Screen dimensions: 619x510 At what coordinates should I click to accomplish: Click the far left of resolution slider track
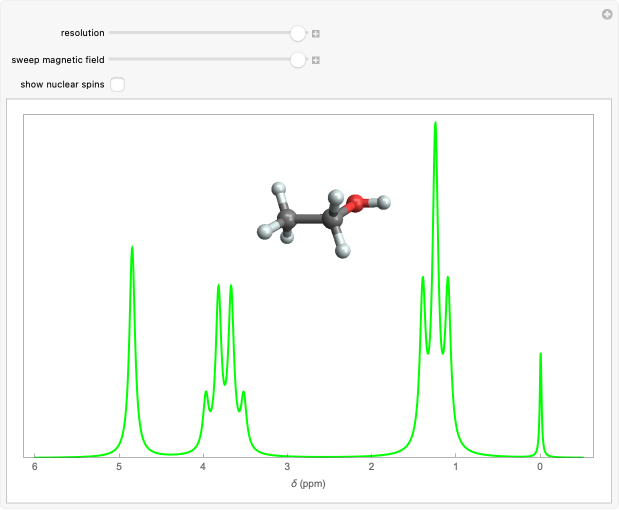click(x=113, y=33)
